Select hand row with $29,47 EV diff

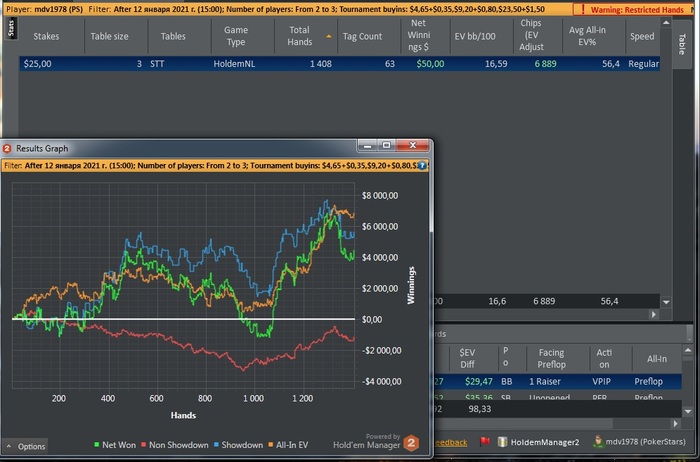[558, 382]
